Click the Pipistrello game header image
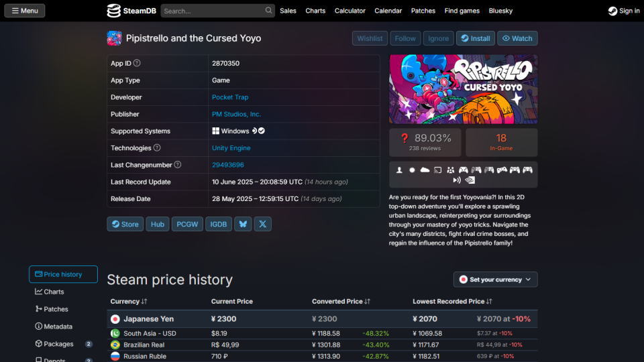This screenshot has height=362, width=644. [x=464, y=89]
